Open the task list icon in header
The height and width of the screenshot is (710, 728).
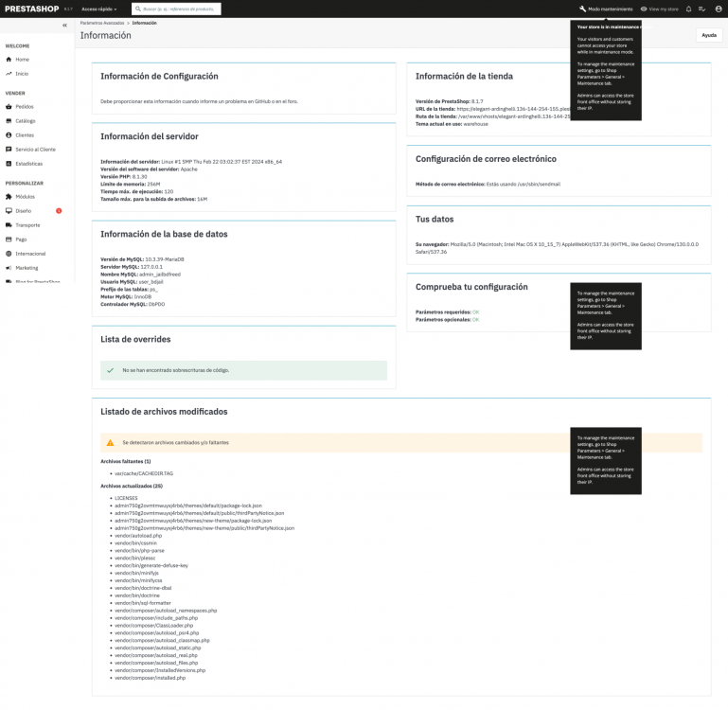pyautogui.click(x=702, y=9)
